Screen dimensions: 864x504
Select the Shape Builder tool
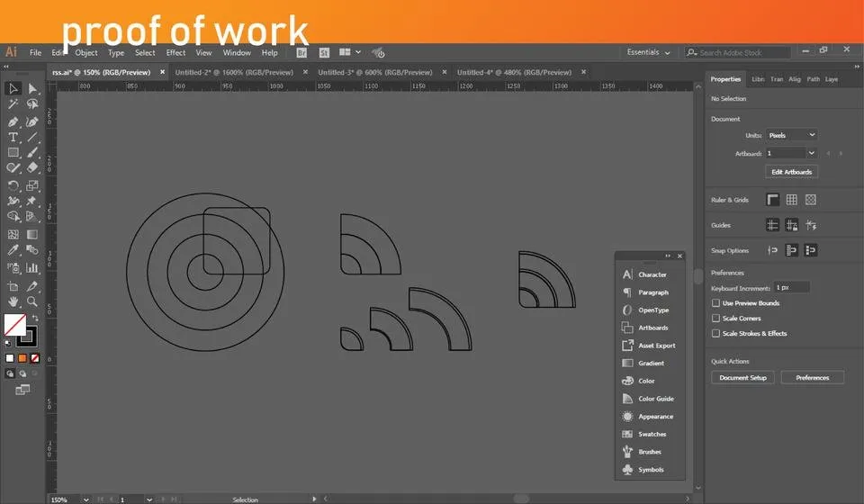point(13,217)
